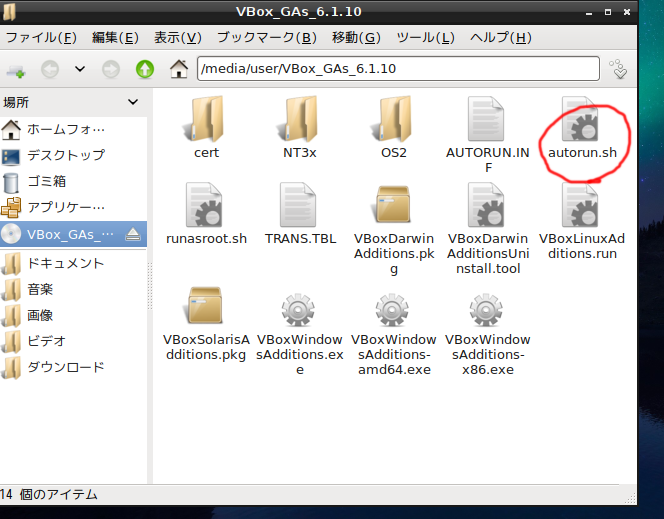
Task: Click the new tab toolbar icon
Action: click(16, 69)
